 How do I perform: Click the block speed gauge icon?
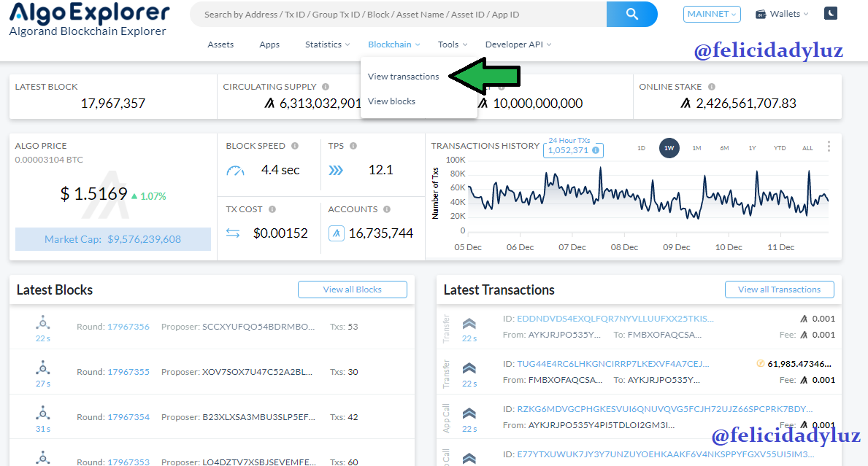(x=235, y=171)
